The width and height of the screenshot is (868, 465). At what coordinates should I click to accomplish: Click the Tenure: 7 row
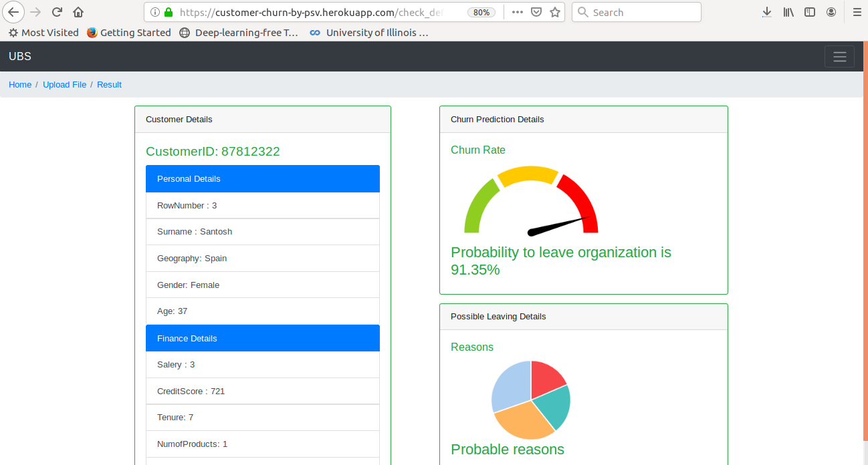(263, 418)
